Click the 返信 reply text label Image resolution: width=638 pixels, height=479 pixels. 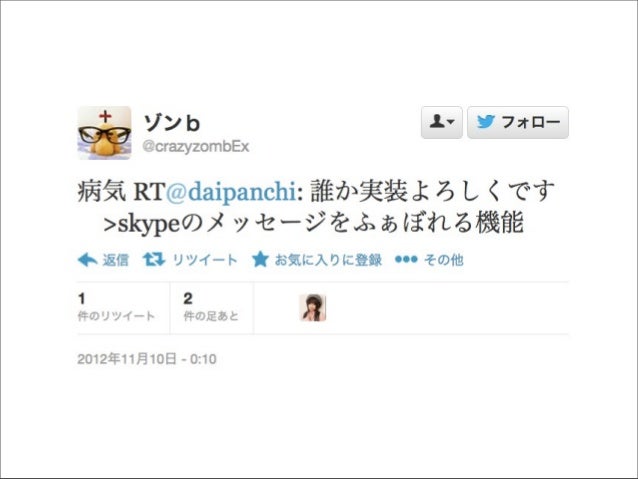click(116, 260)
